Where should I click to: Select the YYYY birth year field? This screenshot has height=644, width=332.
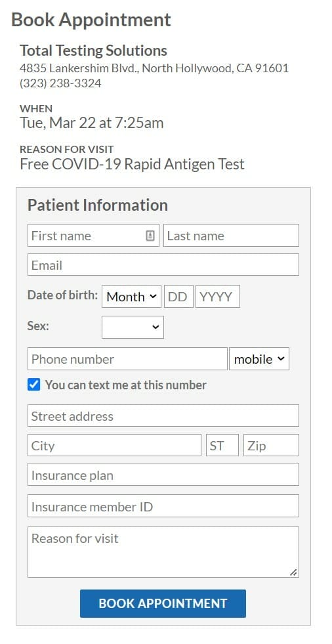coord(217,297)
